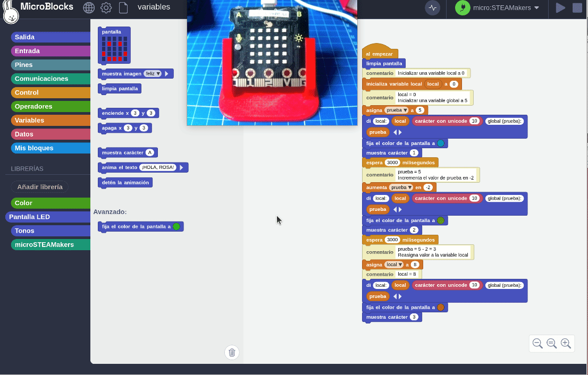Click the value 5 in asigna prueba
588x375 pixels.
coord(420,110)
